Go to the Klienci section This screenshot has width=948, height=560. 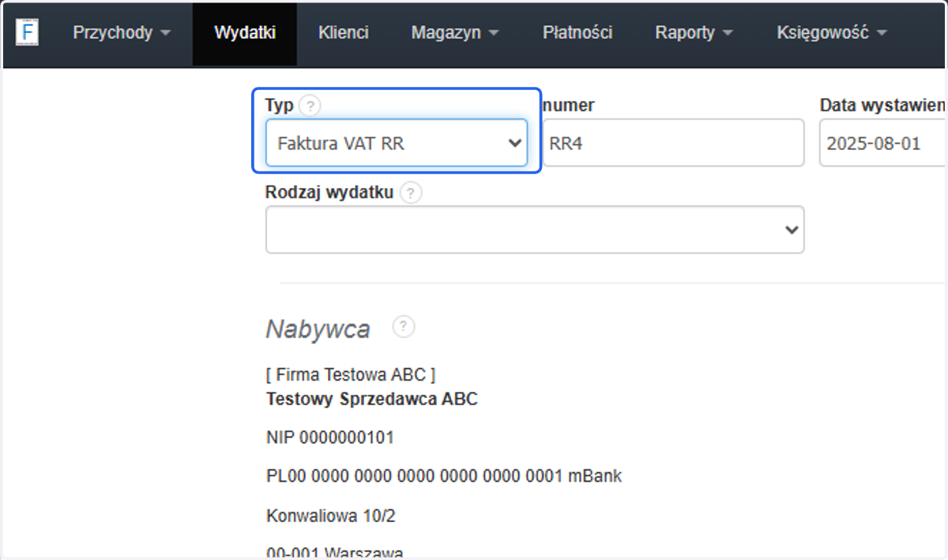pos(344,33)
